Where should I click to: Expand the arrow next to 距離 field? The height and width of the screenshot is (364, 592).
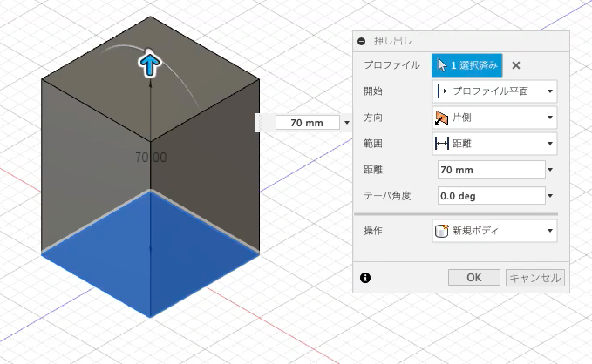(550, 170)
